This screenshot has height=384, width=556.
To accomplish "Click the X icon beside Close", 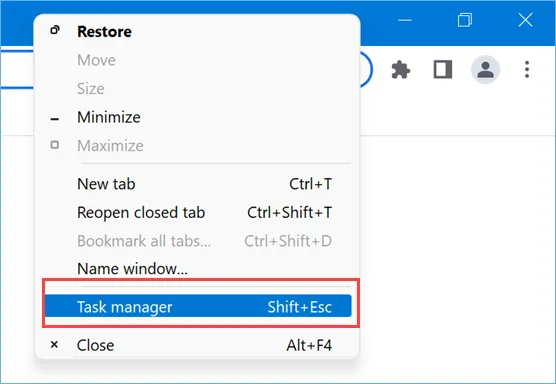I will [x=54, y=344].
